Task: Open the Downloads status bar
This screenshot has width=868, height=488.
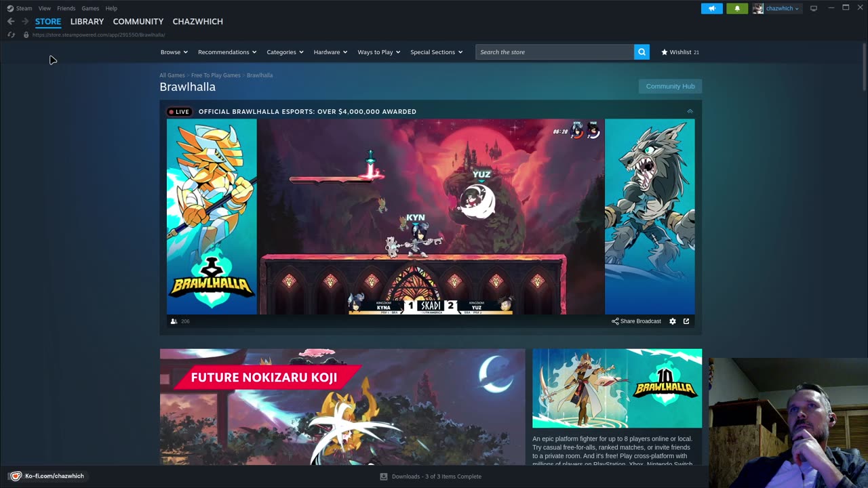Action: pyautogui.click(x=431, y=476)
